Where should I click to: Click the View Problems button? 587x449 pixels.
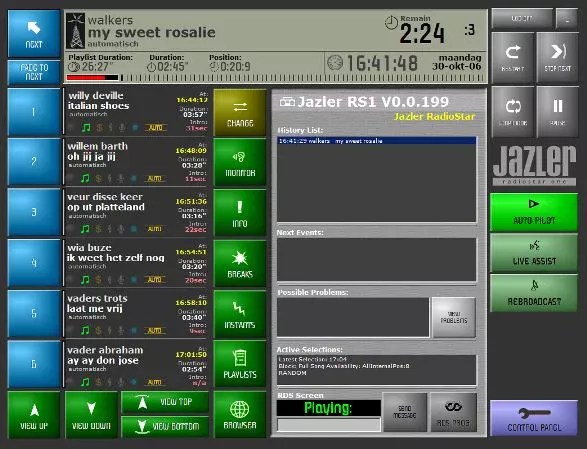(x=454, y=318)
